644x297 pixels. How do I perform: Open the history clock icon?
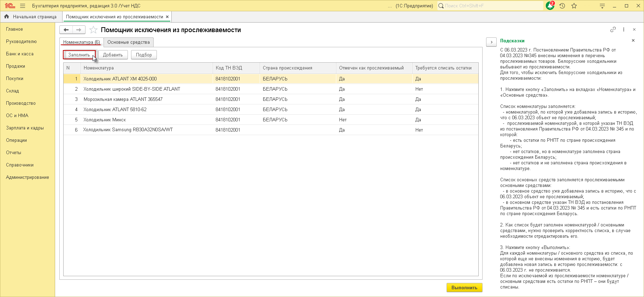tap(562, 6)
